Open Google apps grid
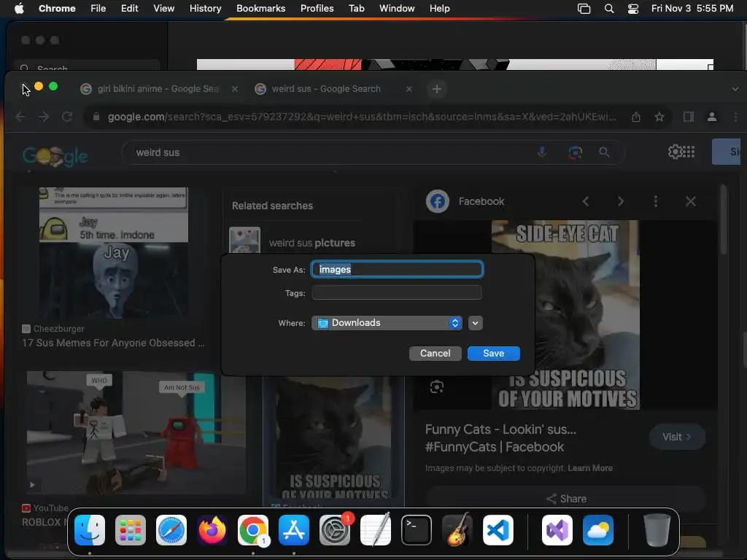747x560 pixels. click(x=689, y=152)
